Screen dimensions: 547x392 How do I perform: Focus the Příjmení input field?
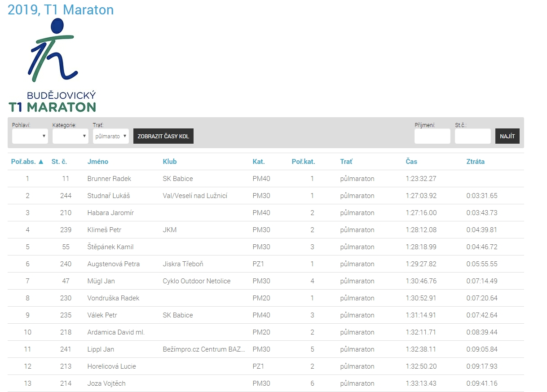432,136
